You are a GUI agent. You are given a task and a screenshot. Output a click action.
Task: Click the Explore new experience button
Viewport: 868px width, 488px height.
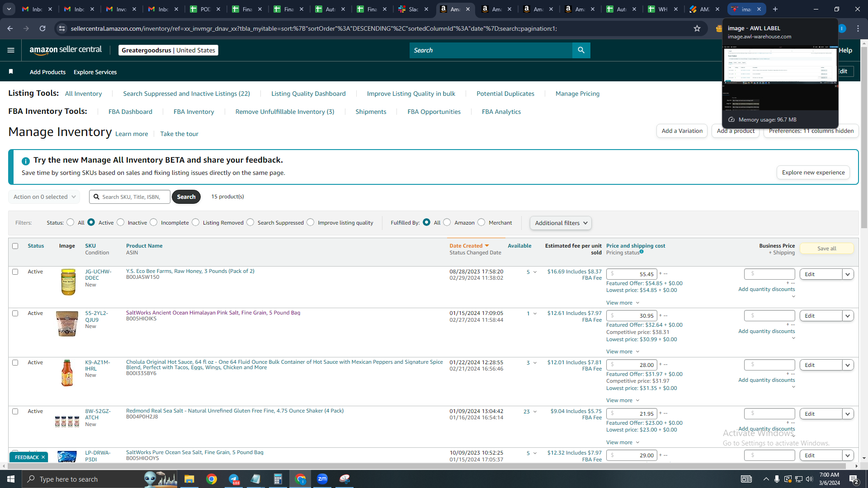click(x=813, y=172)
